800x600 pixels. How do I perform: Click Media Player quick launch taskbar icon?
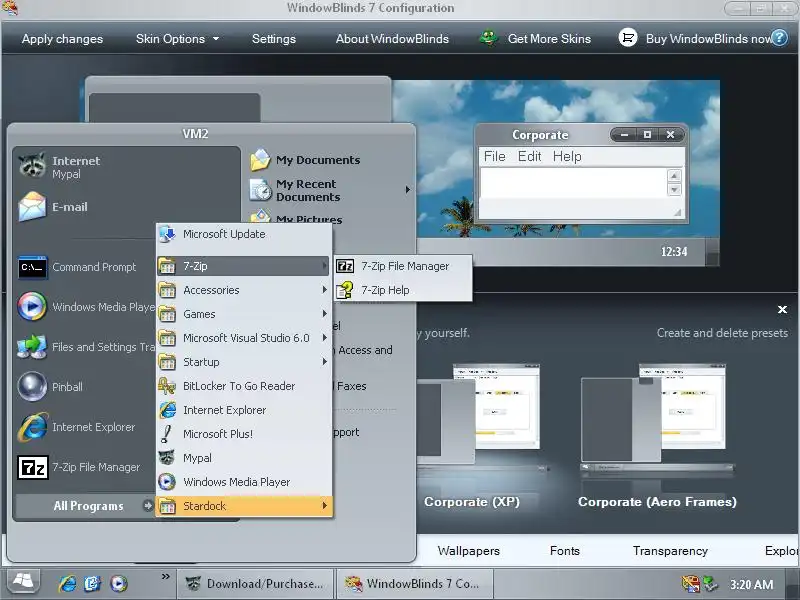[118, 583]
